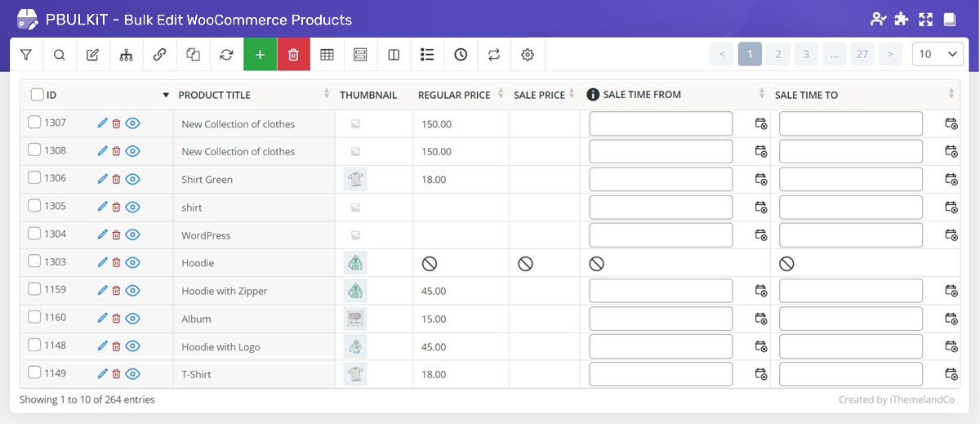
Task: Expand the dropdown arrow in ID header
Action: pos(166,96)
